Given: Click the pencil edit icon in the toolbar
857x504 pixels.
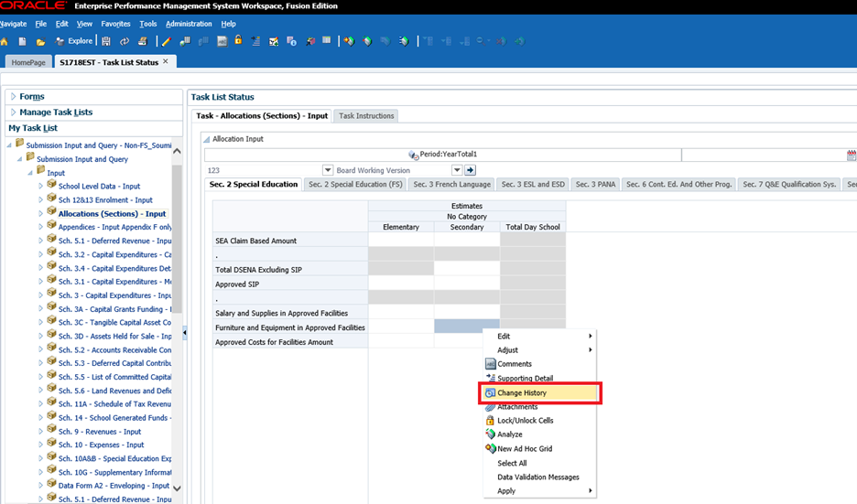Looking at the screenshot, I should [x=166, y=41].
